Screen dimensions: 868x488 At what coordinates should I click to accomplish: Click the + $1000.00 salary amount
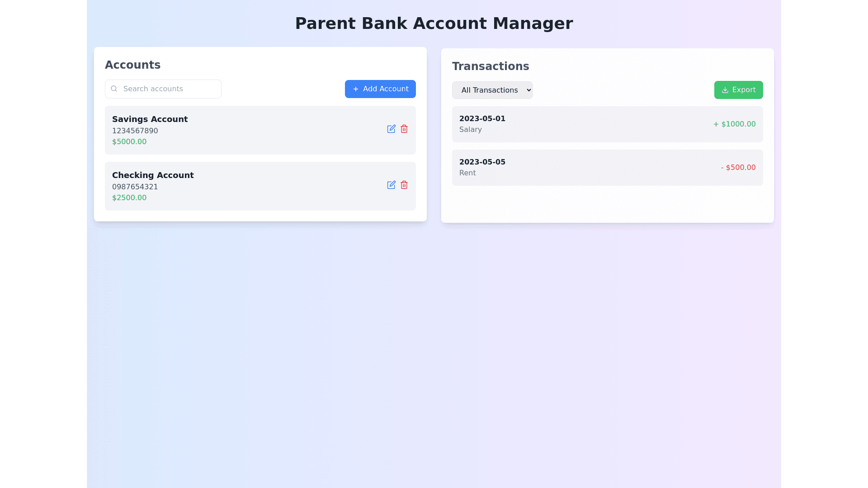[x=734, y=124]
